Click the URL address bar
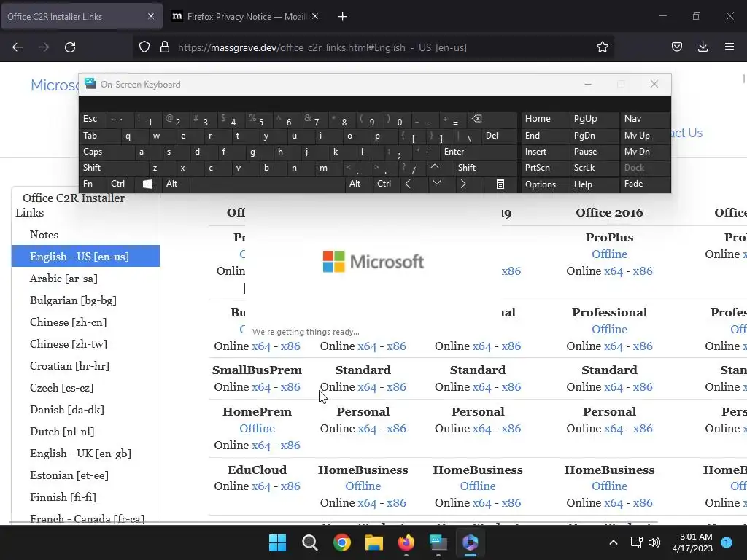This screenshot has height=560, width=747. point(373,47)
